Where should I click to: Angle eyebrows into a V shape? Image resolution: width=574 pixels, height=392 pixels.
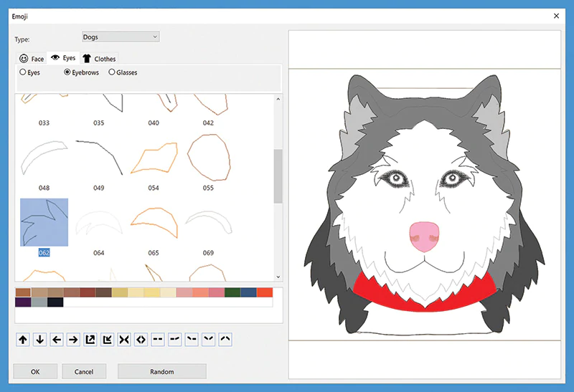[208, 340]
